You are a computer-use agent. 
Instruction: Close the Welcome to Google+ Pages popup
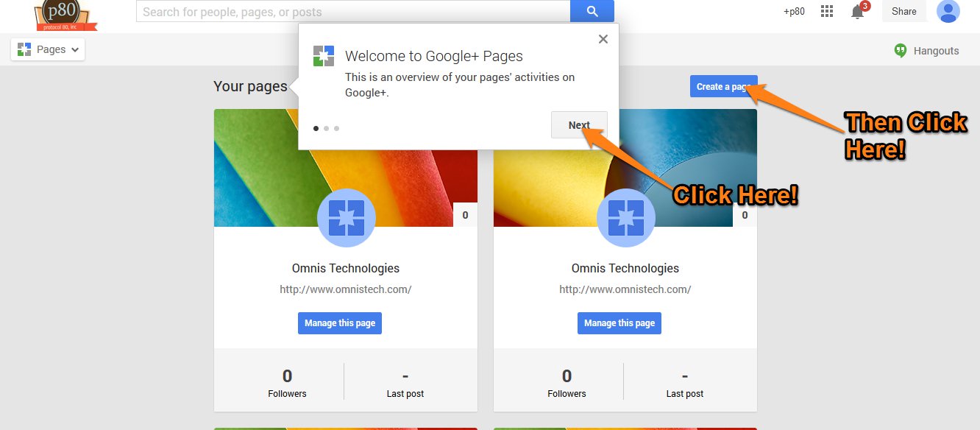click(x=603, y=39)
